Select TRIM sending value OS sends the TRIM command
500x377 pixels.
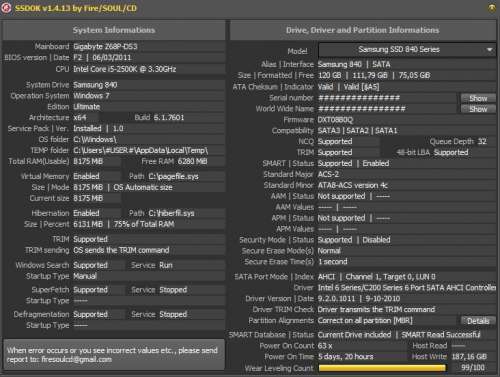[121, 250]
